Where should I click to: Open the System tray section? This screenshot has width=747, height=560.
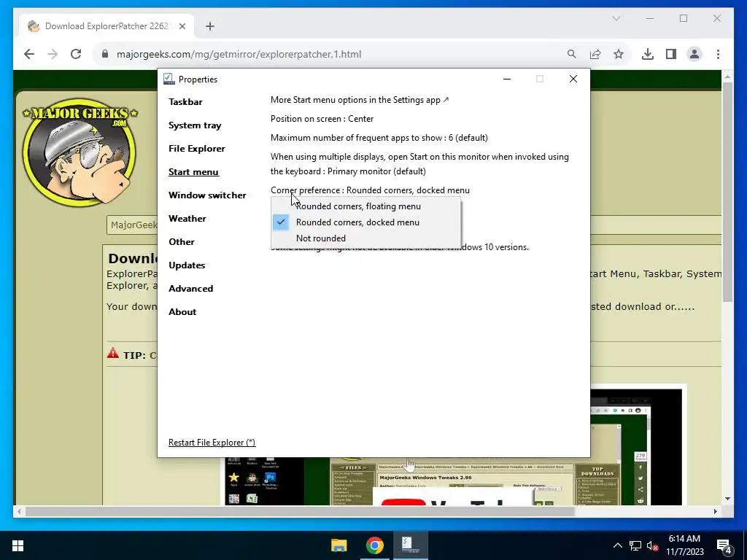(x=195, y=125)
